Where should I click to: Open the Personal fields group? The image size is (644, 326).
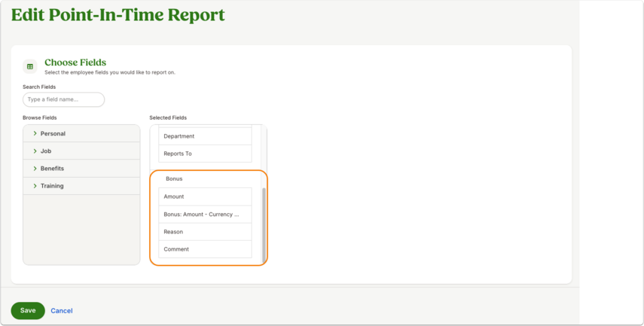tap(81, 133)
